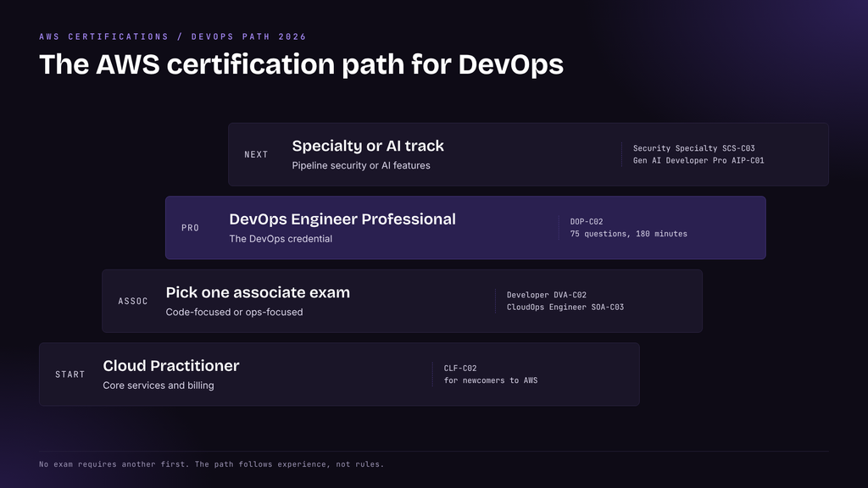Click 'Pipeline security or AI features' subtitle
The width and height of the screenshot is (868, 488).
(x=361, y=165)
